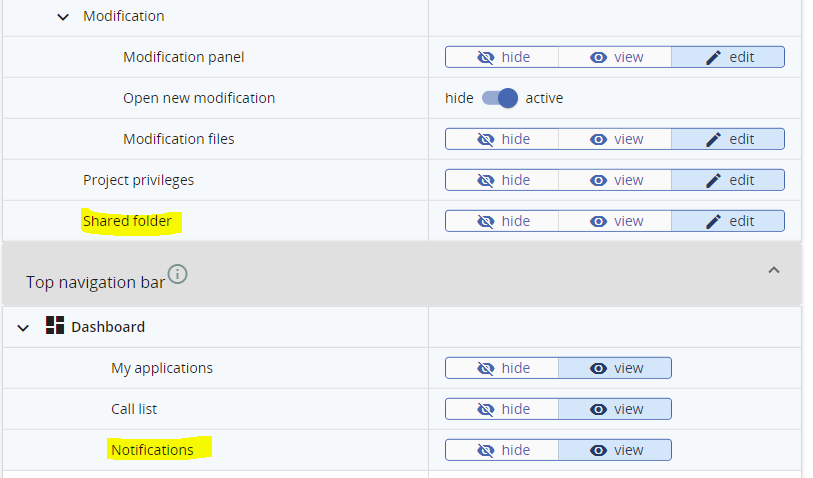This screenshot has width=813, height=478.
Task: Select the Shared folder row label
Action: tap(127, 221)
